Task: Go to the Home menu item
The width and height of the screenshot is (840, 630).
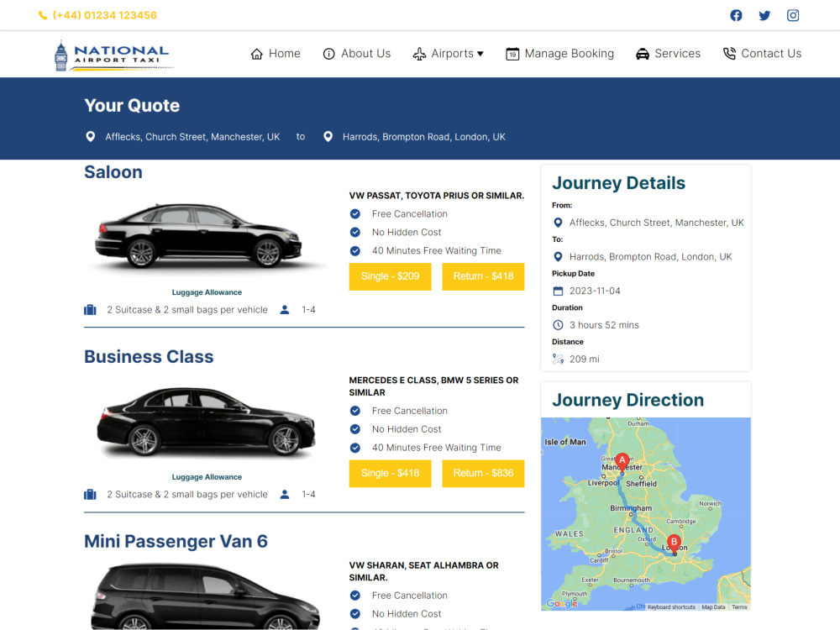Action: coord(276,54)
